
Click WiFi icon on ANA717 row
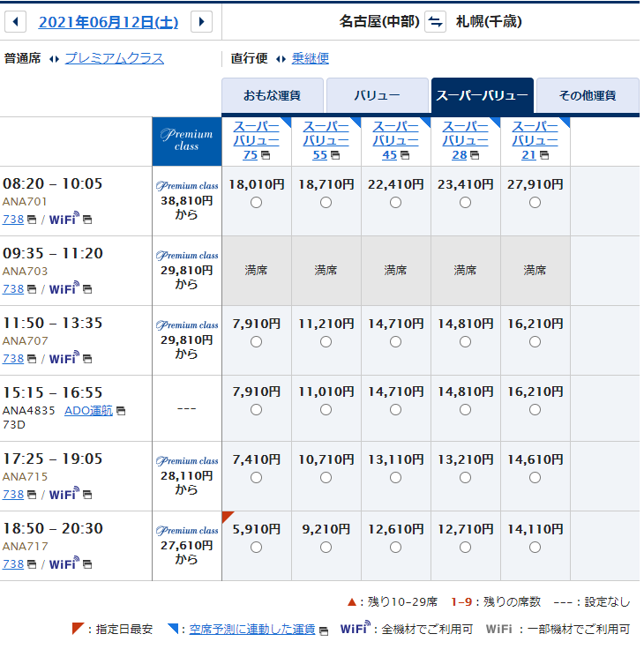tap(64, 563)
